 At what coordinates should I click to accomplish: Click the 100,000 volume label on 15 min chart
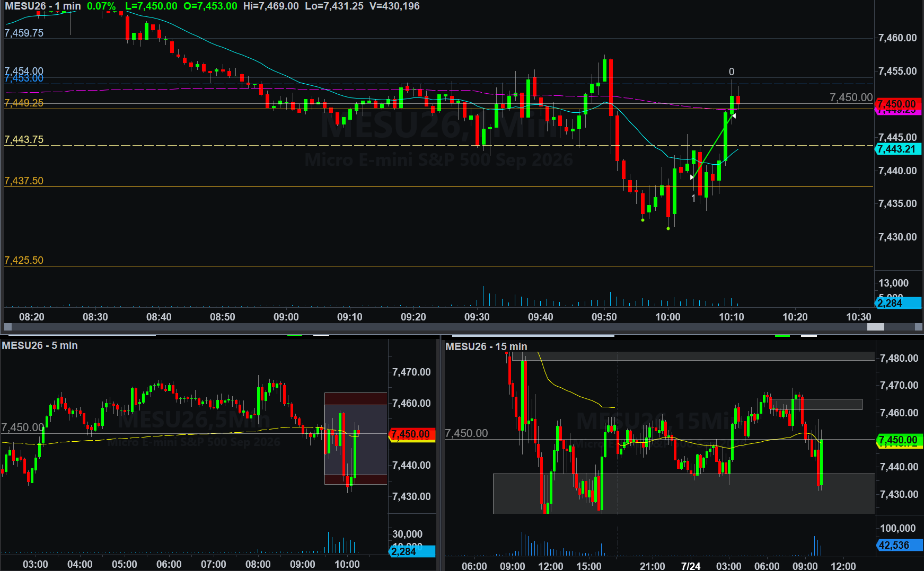click(897, 528)
